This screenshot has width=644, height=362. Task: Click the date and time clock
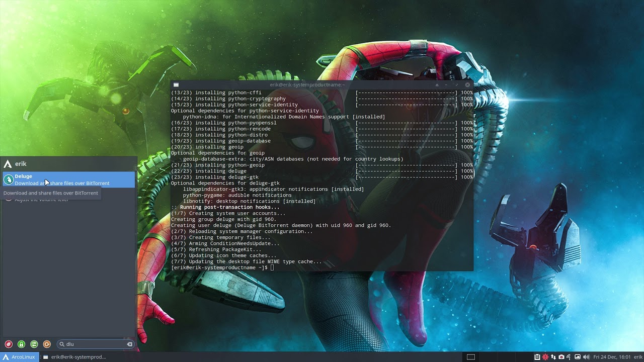pyautogui.click(x=612, y=357)
